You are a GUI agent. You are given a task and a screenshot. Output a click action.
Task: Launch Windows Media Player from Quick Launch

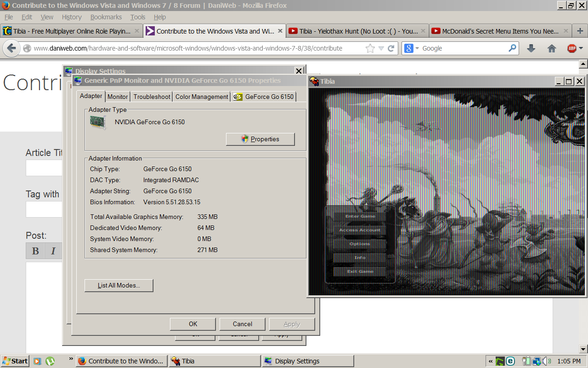(x=38, y=361)
